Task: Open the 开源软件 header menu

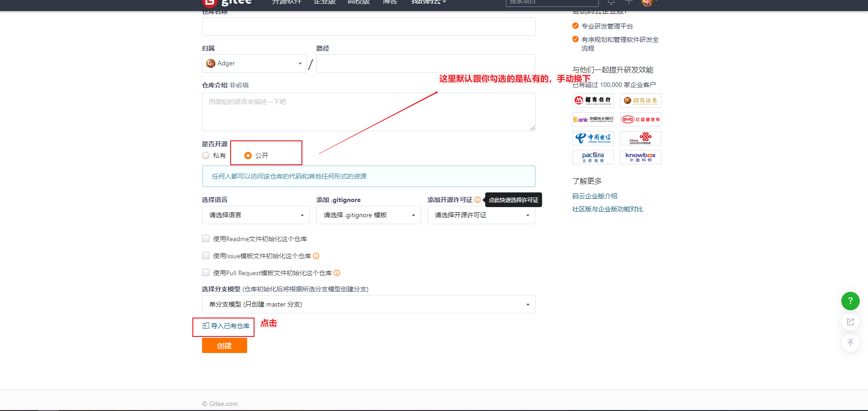Action: coord(287,2)
